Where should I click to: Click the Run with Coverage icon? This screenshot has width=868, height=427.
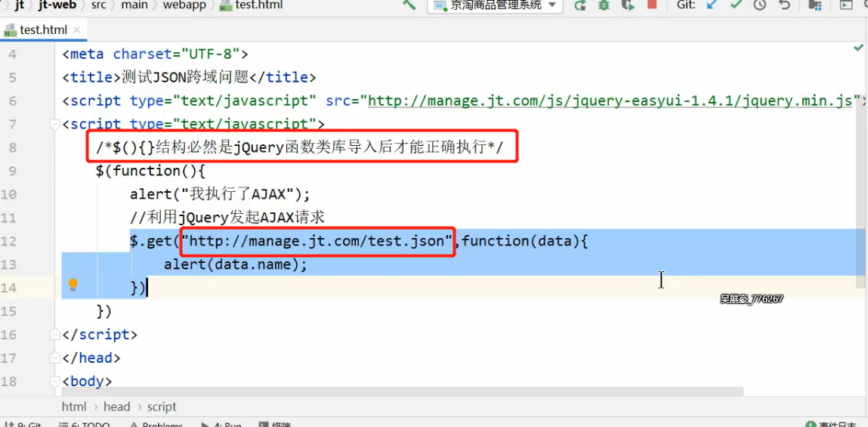[x=627, y=5]
